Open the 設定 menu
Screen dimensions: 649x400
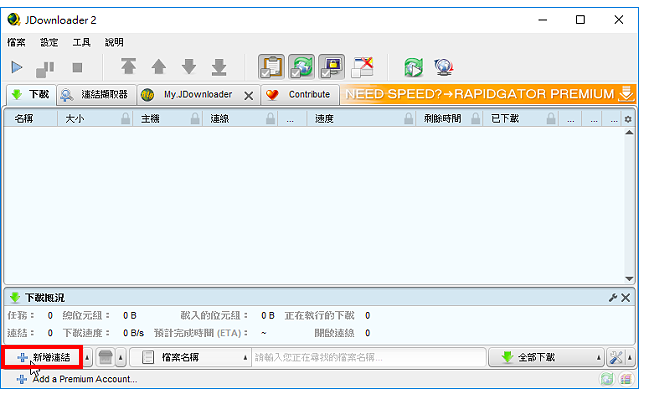tap(49, 42)
